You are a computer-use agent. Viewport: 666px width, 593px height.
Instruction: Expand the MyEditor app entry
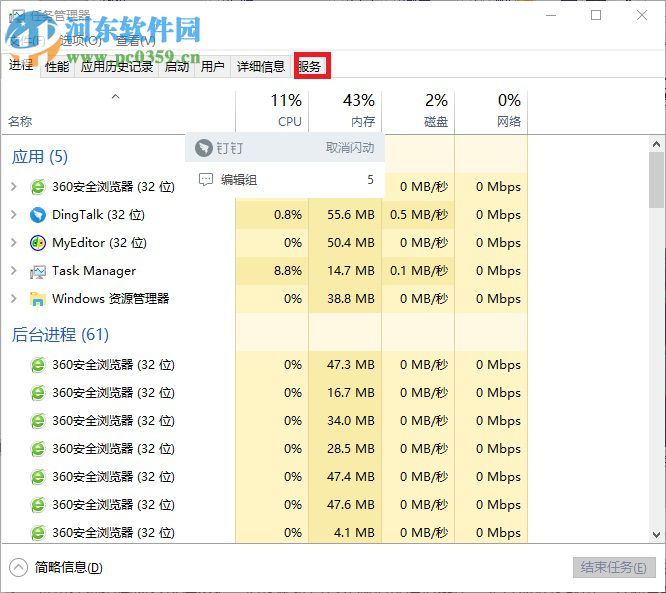14,243
